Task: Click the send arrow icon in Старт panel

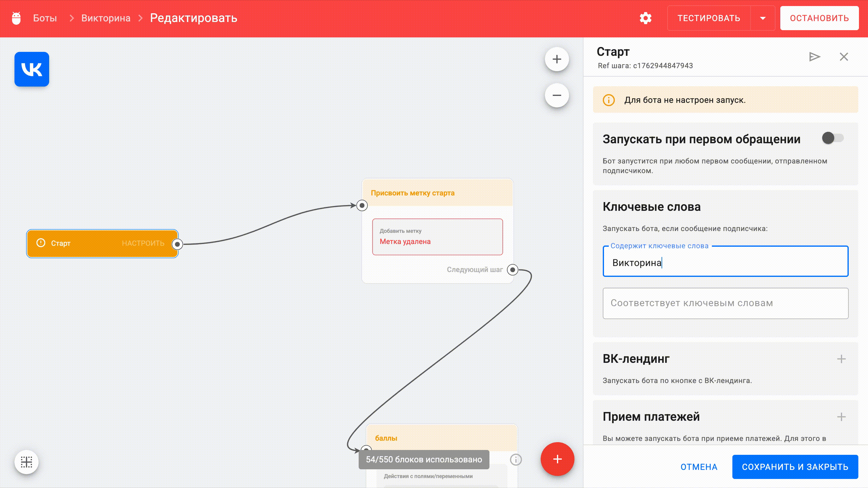Action: pos(814,57)
